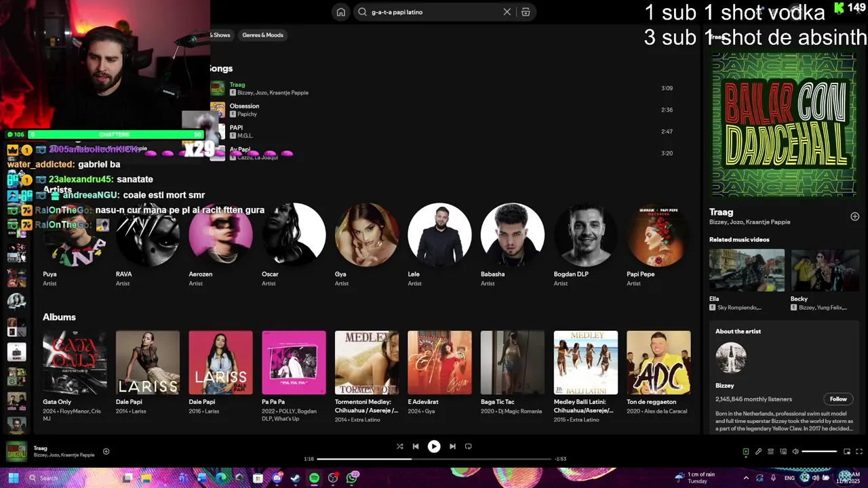Play the related music video Becky
Viewport: 868px width, 488px height.
click(825, 270)
